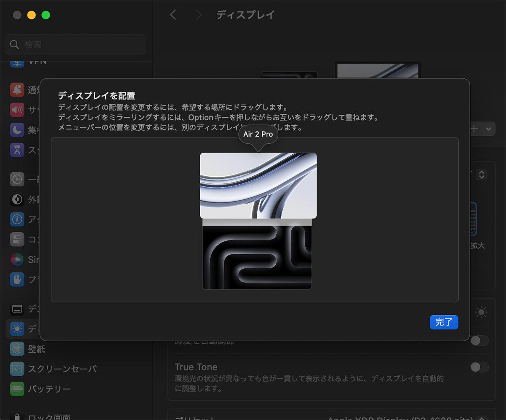This screenshot has height=420, width=506.
Task: Click the magnifying glass search icon
Action: 14,44
